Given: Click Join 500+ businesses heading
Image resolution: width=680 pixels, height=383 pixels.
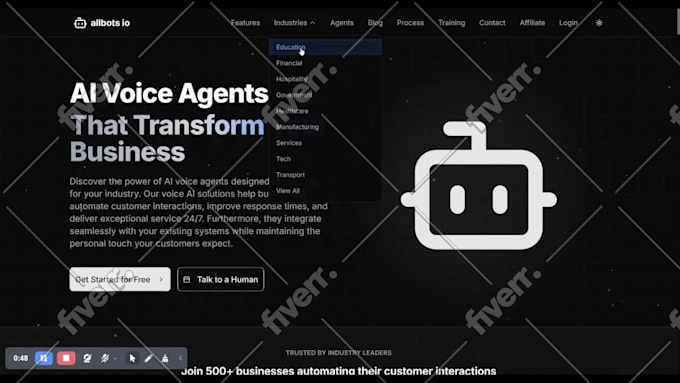Looking at the screenshot, I should pyautogui.click(x=339, y=371).
